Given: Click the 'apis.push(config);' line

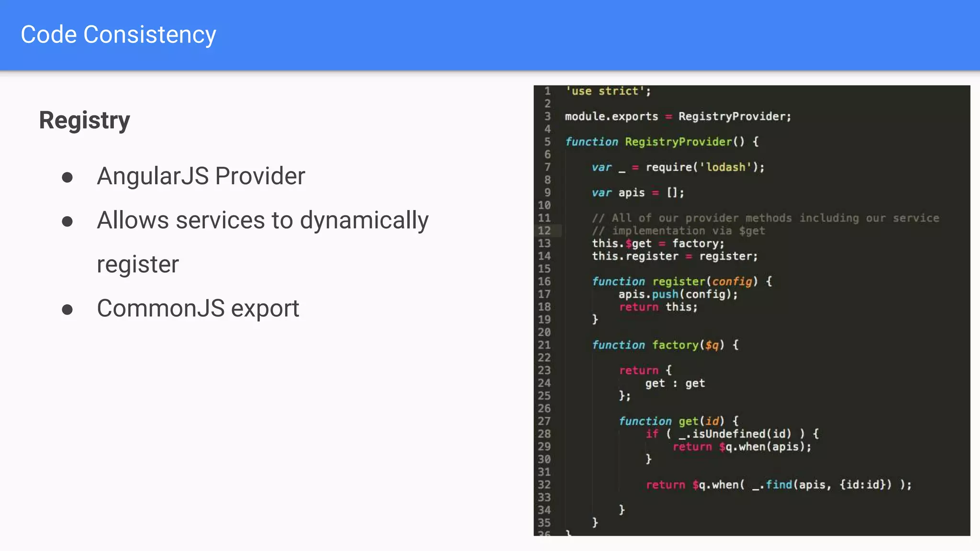Looking at the screenshot, I should (x=678, y=295).
